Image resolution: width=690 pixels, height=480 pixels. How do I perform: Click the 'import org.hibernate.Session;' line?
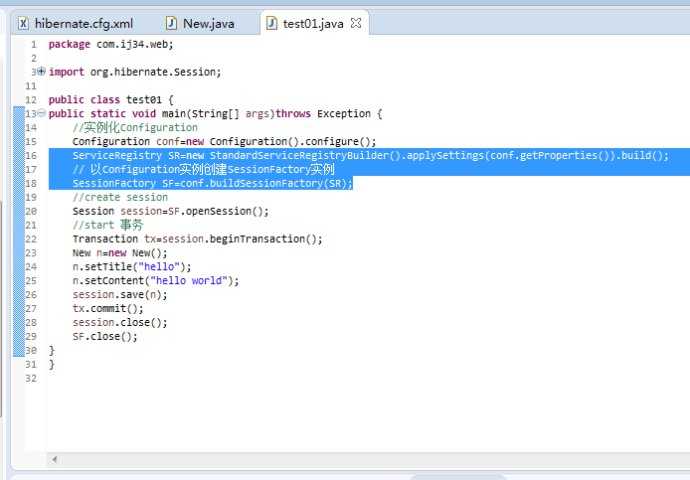135,72
